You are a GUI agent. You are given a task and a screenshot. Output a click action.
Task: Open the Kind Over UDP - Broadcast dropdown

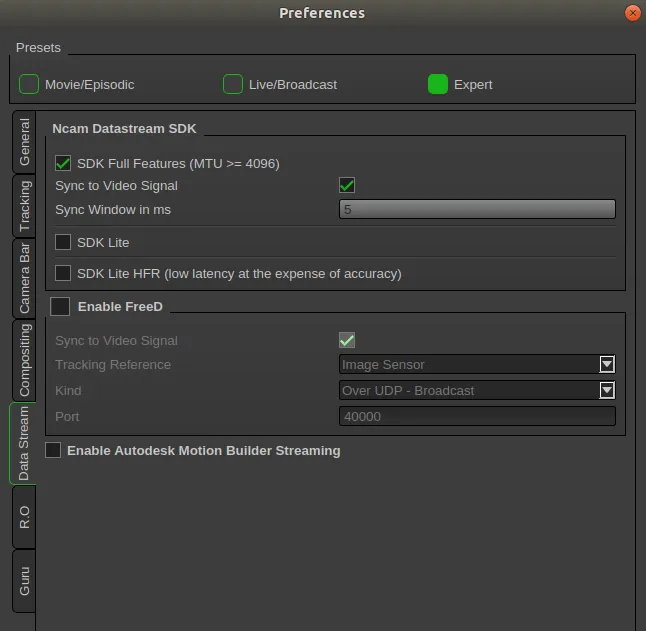pyautogui.click(x=477, y=390)
